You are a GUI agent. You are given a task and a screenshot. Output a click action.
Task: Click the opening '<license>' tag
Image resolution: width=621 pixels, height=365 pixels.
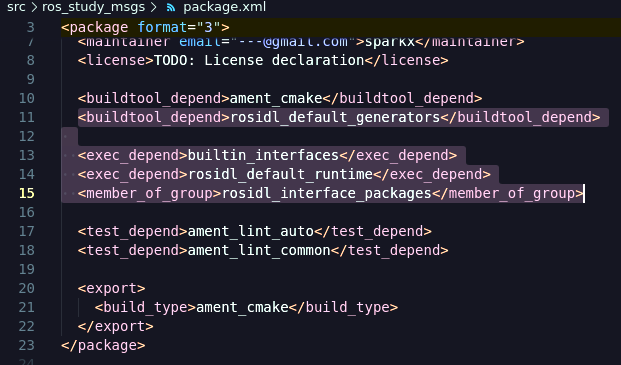point(116,60)
